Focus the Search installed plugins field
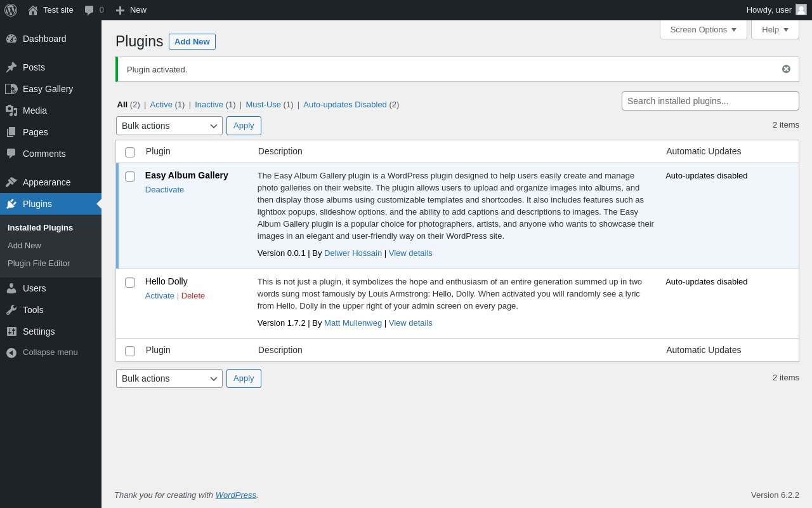The height and width of the screenshot is (508, 812). coord(710,101)
